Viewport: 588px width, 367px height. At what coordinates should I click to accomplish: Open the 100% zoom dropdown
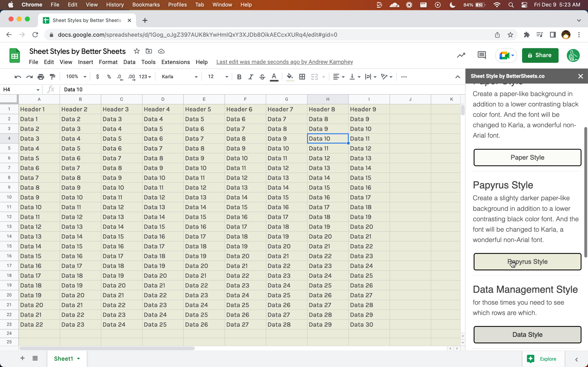[75, 77]
